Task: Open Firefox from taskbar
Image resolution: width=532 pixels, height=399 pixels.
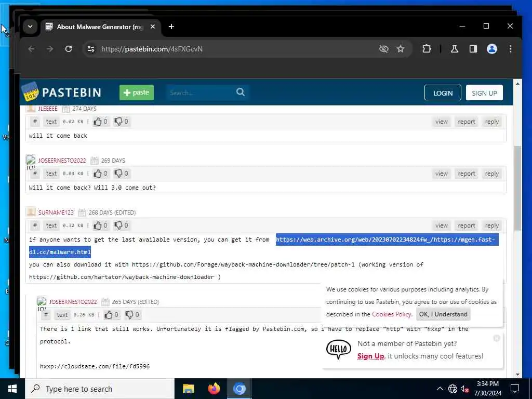Action: pos(214,389)
